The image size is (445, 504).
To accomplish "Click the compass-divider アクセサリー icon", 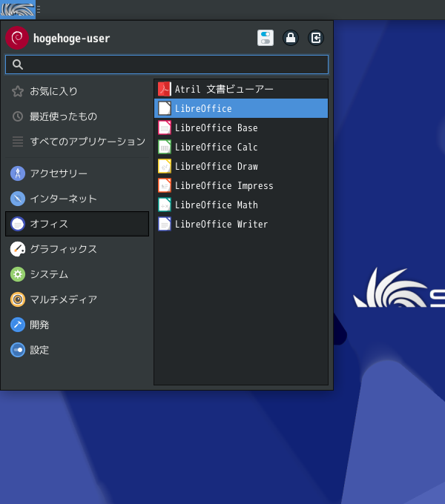I will [x=18, y=173].
